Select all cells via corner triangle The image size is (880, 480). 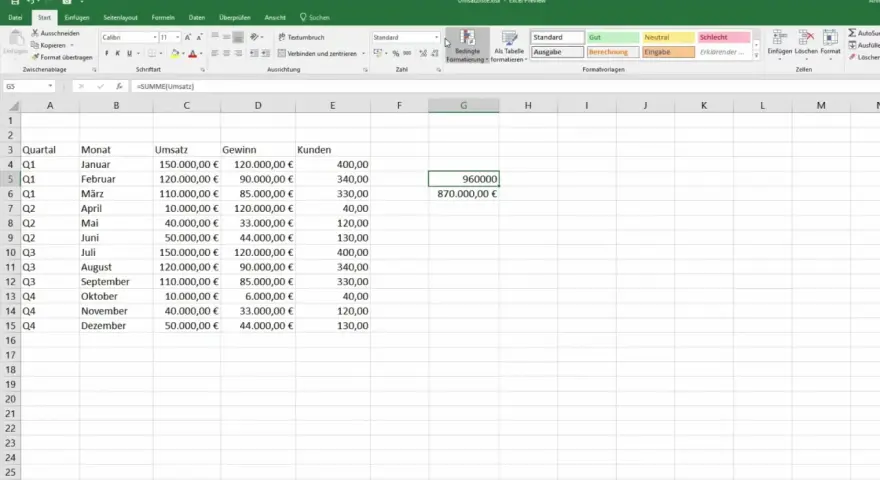point(13,106)
